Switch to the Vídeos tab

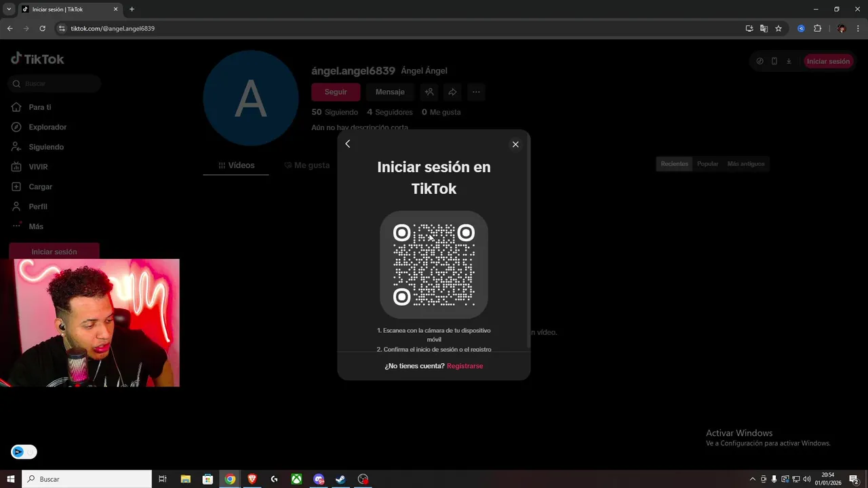click(x=236, y=165)
